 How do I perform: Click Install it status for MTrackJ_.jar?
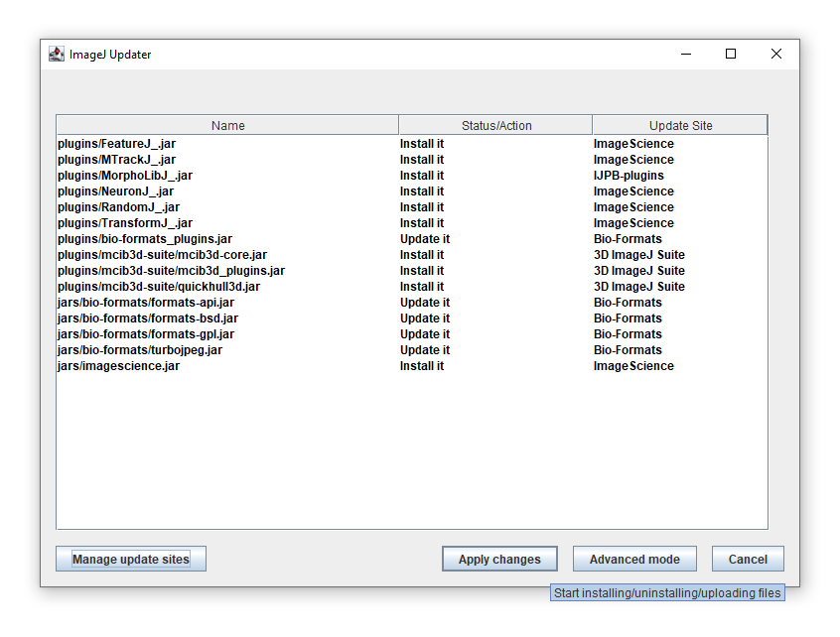click(422, 160)
